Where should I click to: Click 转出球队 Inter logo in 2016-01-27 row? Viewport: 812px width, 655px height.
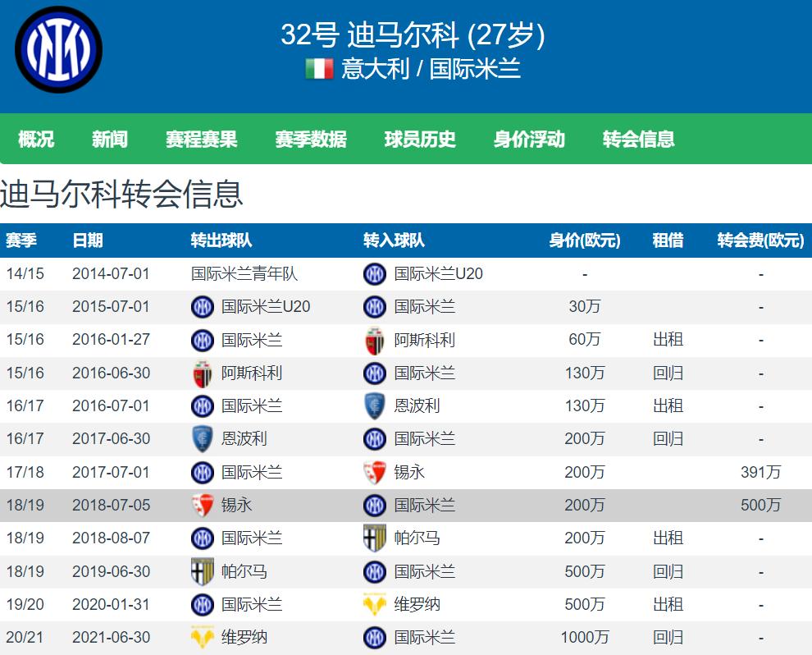[x=202, y=340]
